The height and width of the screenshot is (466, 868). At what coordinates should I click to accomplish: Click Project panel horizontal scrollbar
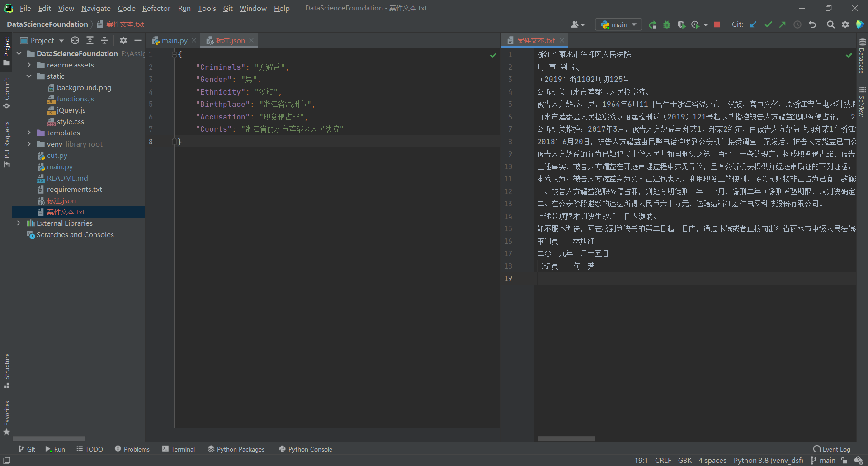click(49, 438)
